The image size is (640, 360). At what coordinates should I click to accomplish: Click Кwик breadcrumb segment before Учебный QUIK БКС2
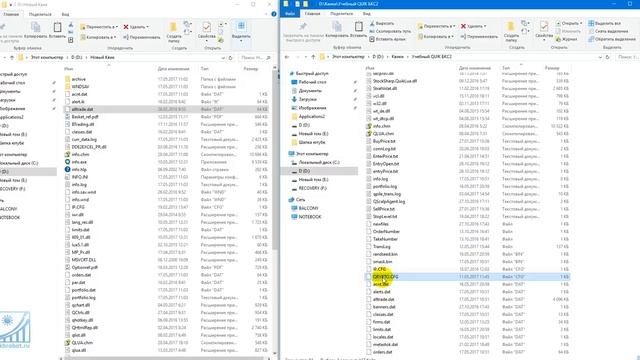tap(397, 57)
